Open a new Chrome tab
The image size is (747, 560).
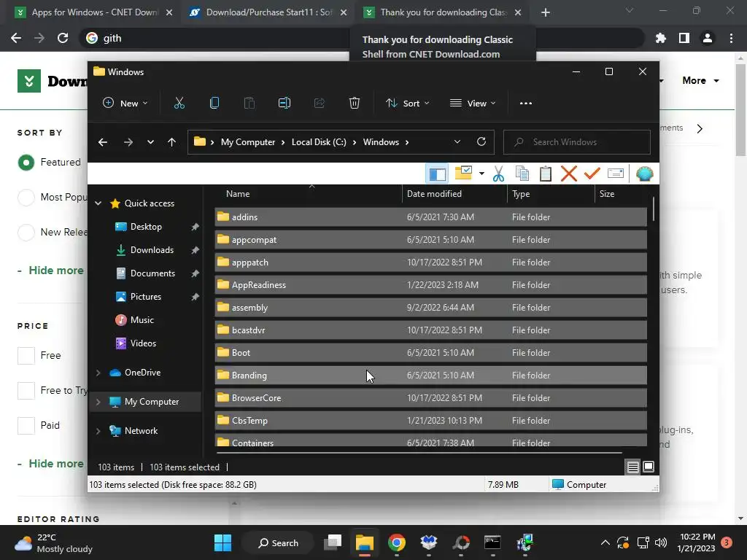coord(546,12)
